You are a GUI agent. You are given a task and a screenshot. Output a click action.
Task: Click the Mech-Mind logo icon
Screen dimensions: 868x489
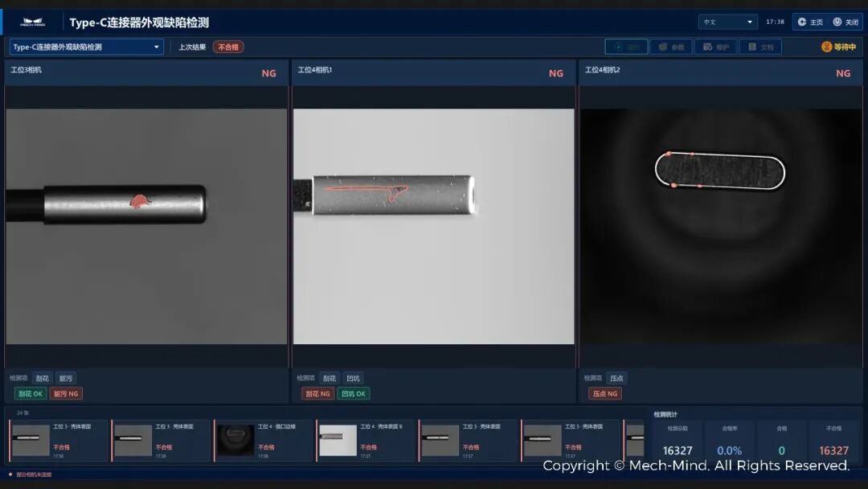(32, 23)
